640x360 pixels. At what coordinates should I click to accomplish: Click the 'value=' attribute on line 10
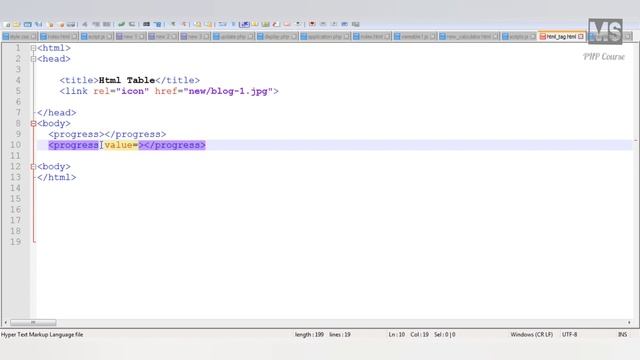[x=121, y=145]
